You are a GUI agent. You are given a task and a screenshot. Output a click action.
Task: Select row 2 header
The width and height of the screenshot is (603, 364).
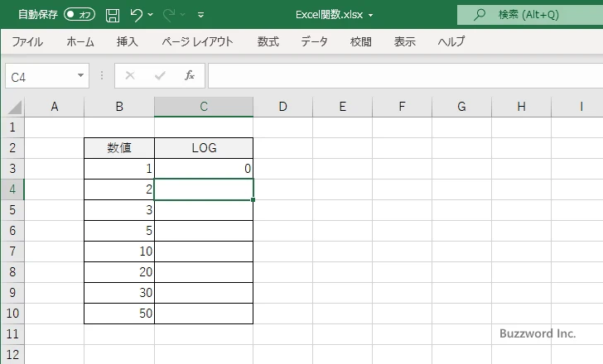[12, 148]
